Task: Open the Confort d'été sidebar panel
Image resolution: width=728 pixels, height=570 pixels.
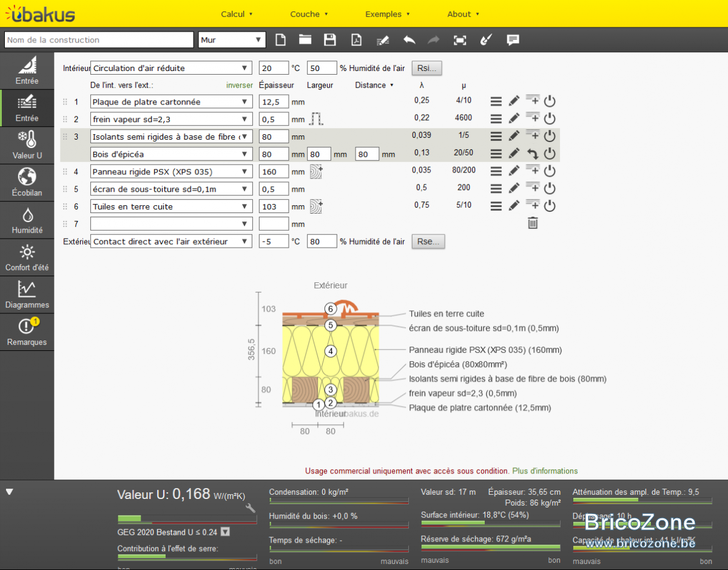Action: (27, 257)
